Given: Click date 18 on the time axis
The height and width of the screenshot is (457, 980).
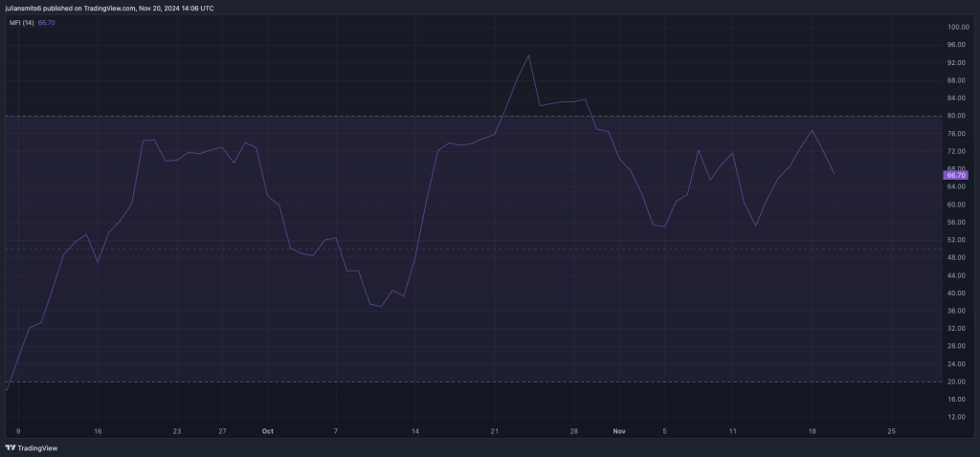Looking at the screenshot, I should [812, 431].
